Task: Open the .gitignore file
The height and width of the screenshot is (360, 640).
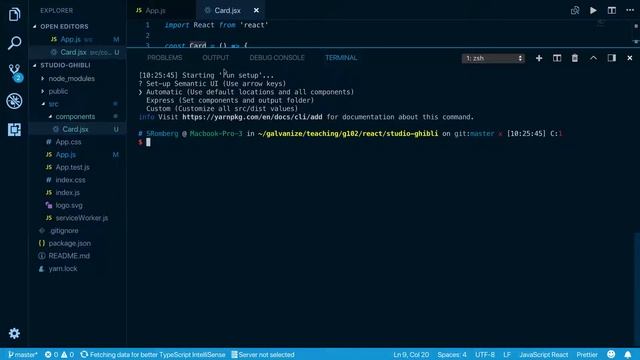Action: tap(64, 230)
